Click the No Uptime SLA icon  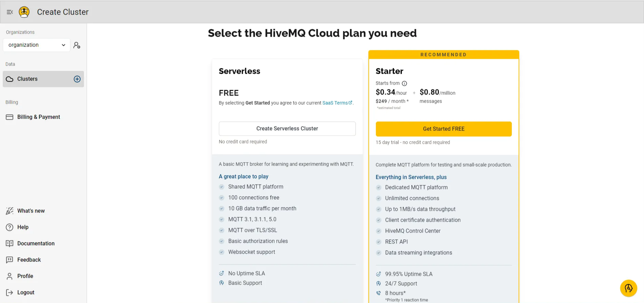tap(222, 273)
